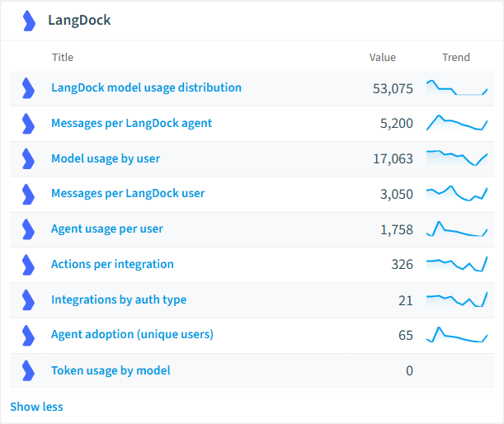Click value 3,050
This screenshot has height=424, width=504.
point(396,194)
